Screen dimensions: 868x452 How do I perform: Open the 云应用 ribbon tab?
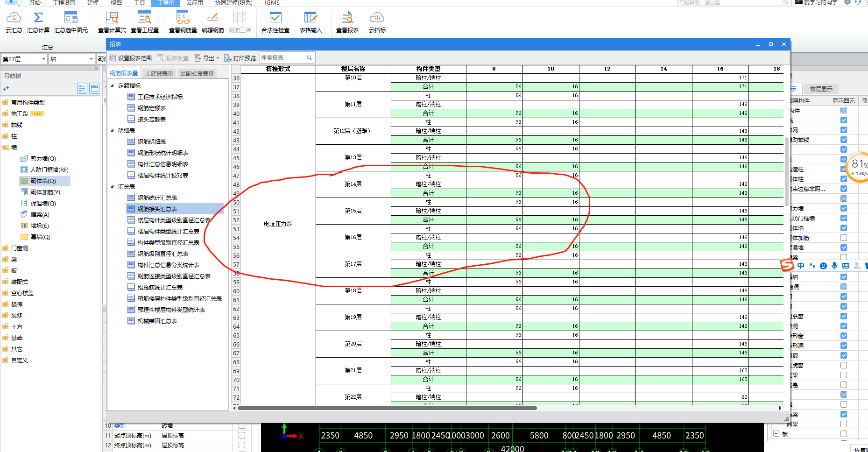pyautogui.click(x=195, y=3)
